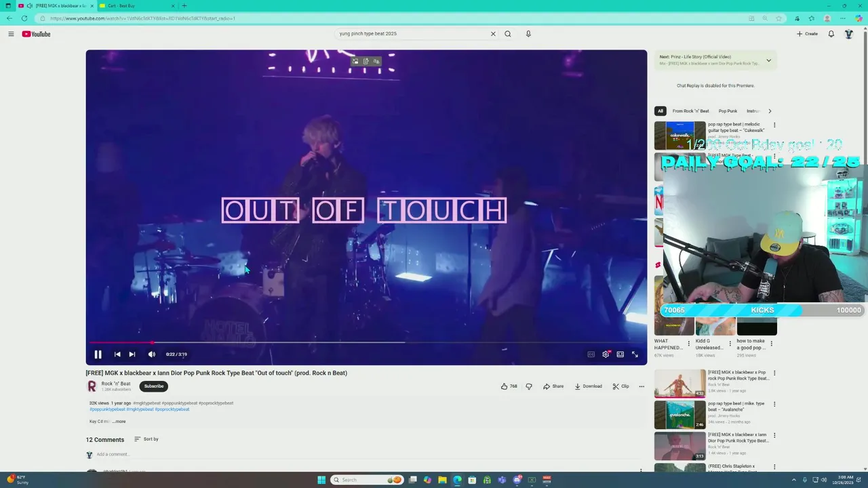Open Microsoft Teams from taskbar
Image resolution: width=868 pixels, height=488 pixels.
[x=502, y=480]
